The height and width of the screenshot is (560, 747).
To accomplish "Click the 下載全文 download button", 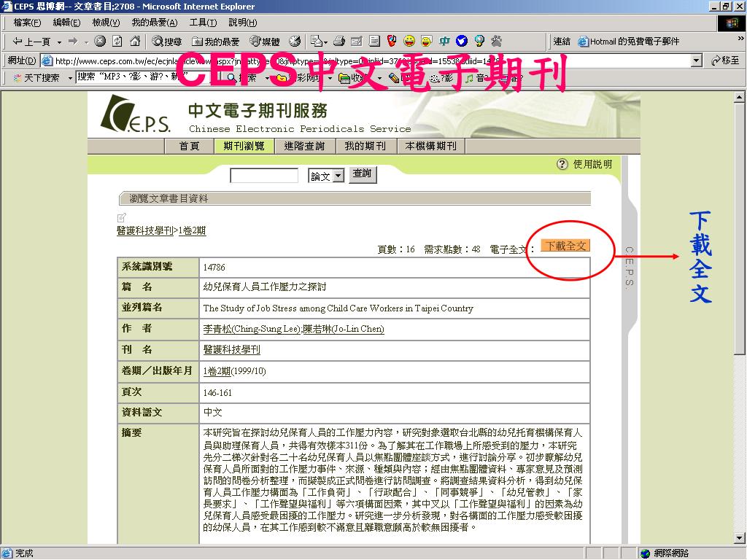I will tap(565, 246).
